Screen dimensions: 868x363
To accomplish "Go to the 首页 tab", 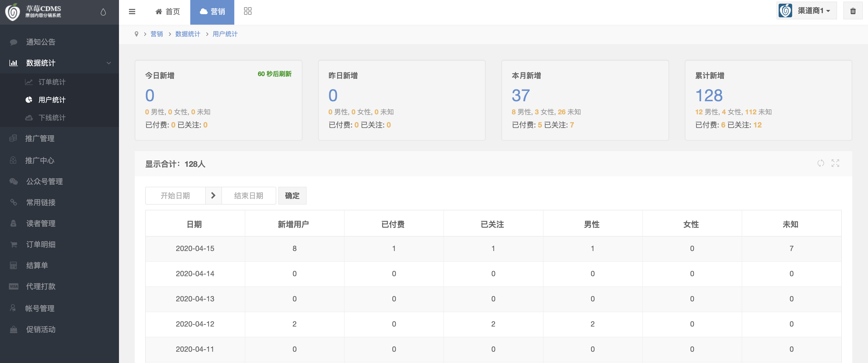I will 167,12.
